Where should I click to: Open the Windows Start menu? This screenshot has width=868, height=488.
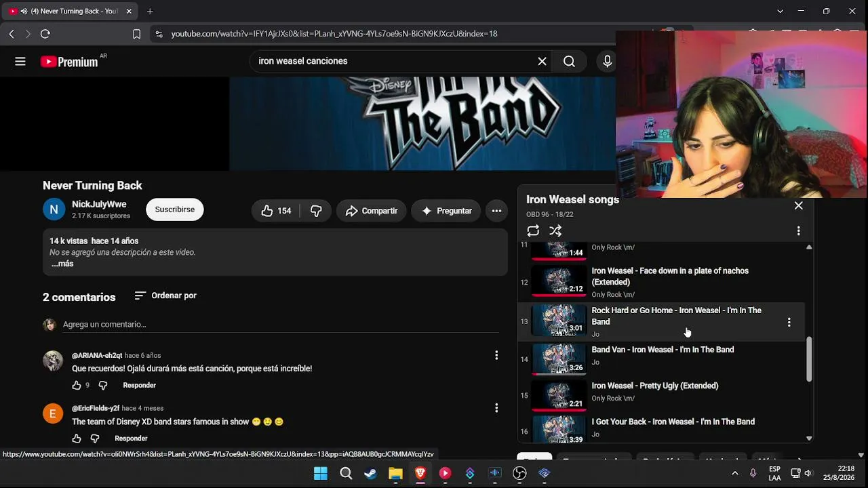(x=321, y=473)
